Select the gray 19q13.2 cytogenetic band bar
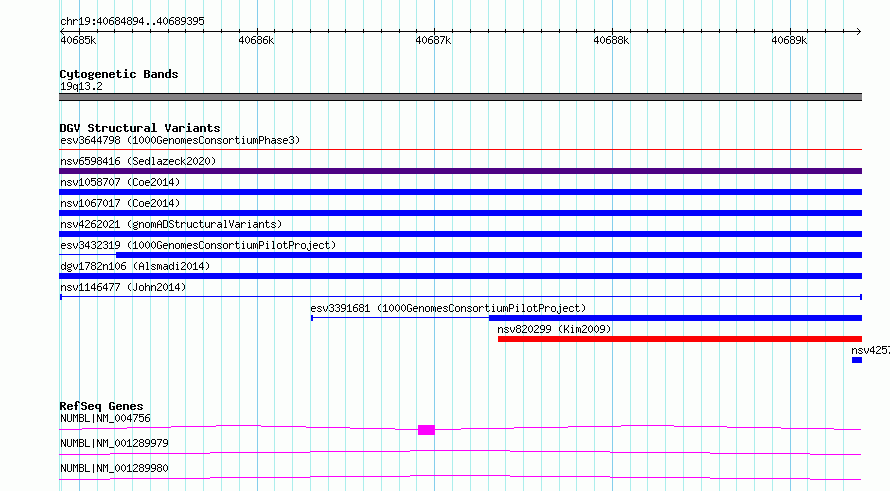 click(460, 97)
